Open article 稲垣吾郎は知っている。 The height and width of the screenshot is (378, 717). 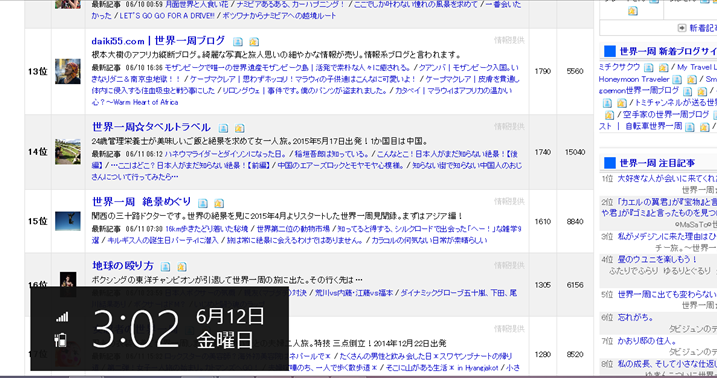point(332,154)
